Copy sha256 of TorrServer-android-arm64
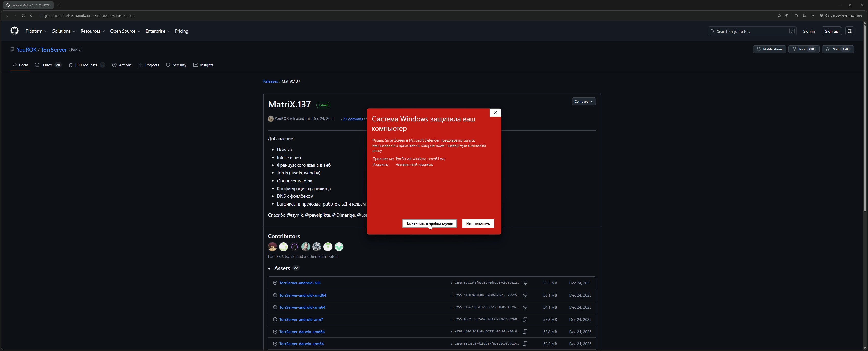The image size is (868, 351). tap(525, 307)
